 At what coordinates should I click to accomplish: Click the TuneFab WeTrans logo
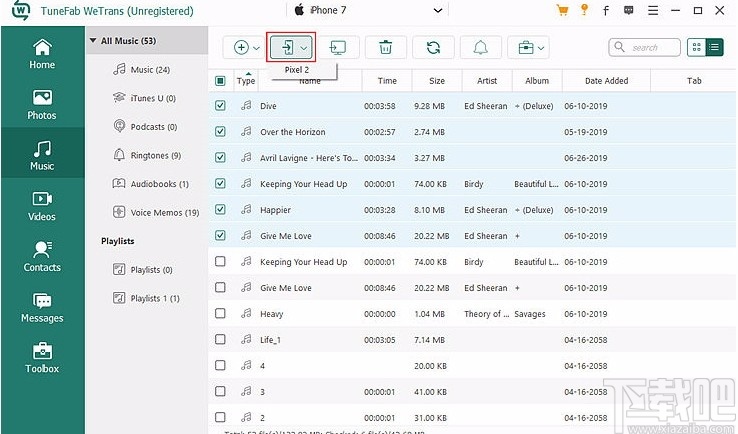point(20,10)
